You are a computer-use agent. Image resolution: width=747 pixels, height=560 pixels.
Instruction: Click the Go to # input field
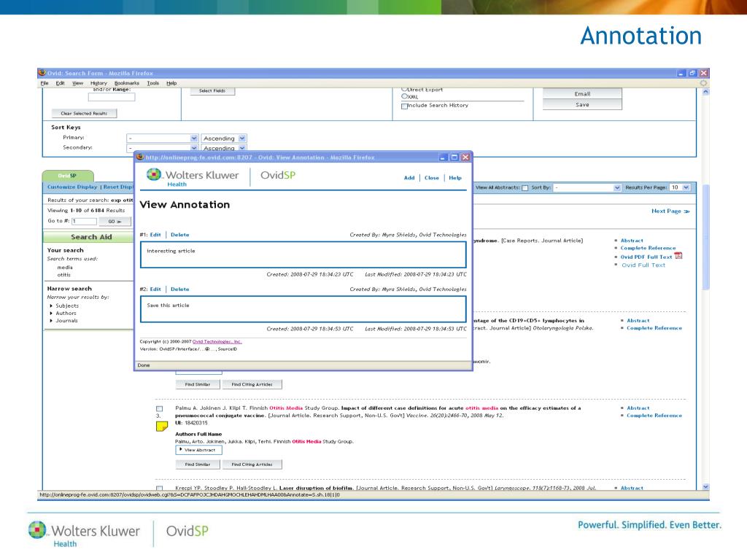(85, 222)
